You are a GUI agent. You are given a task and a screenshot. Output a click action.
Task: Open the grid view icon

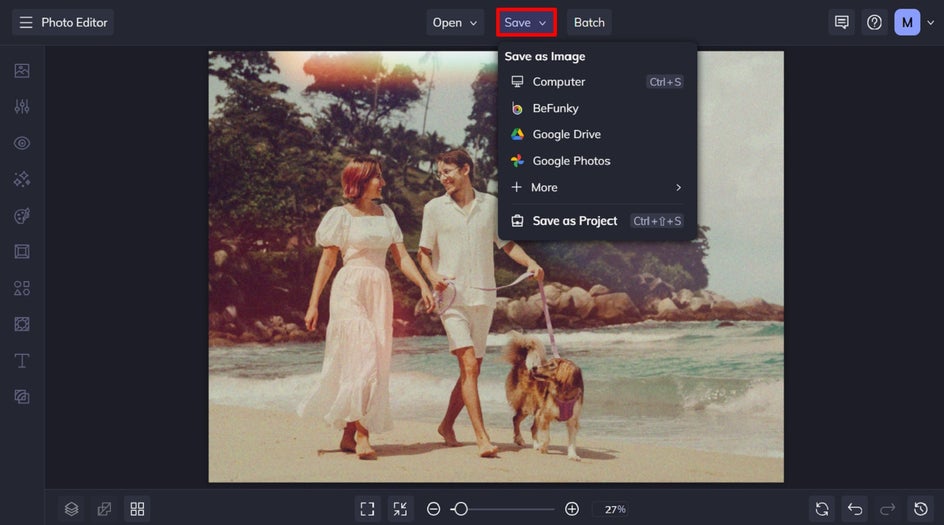tap(137, 509)
